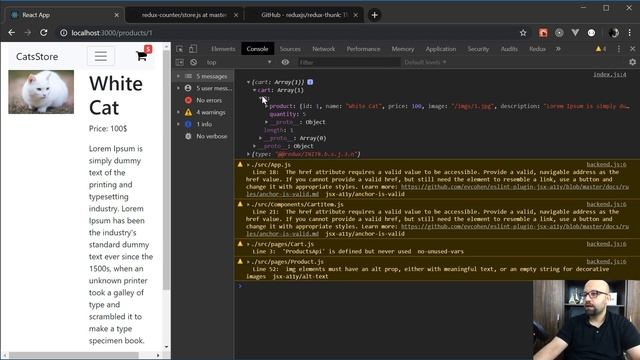The height and width of the screenshot is (360, 640).
Task: Click the browser forward arrow
Action: pos(28,33)
